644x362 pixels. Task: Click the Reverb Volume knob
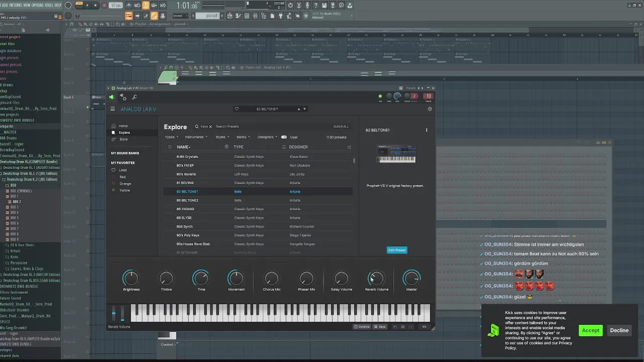376,278
